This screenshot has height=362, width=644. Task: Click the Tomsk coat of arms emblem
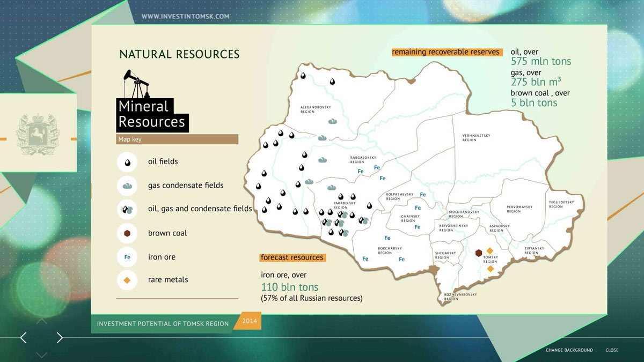coord(38,135)
